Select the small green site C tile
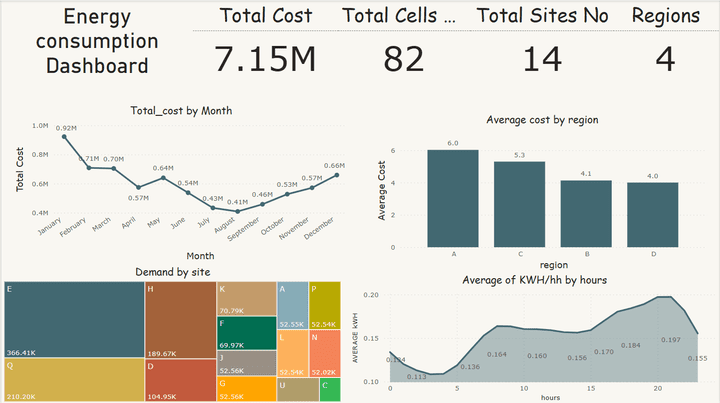Image resolution: width=720 pixels, height=403 pixels. coord(330,389)
